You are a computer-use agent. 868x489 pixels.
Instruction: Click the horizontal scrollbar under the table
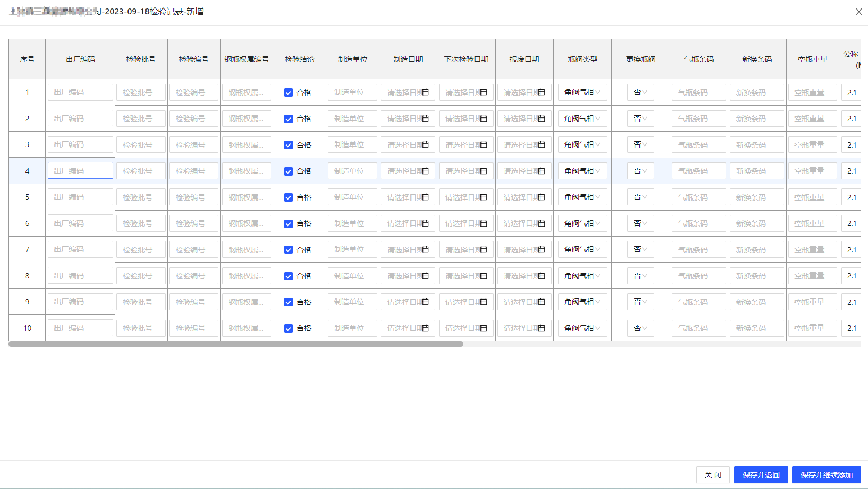click(236, 344)
